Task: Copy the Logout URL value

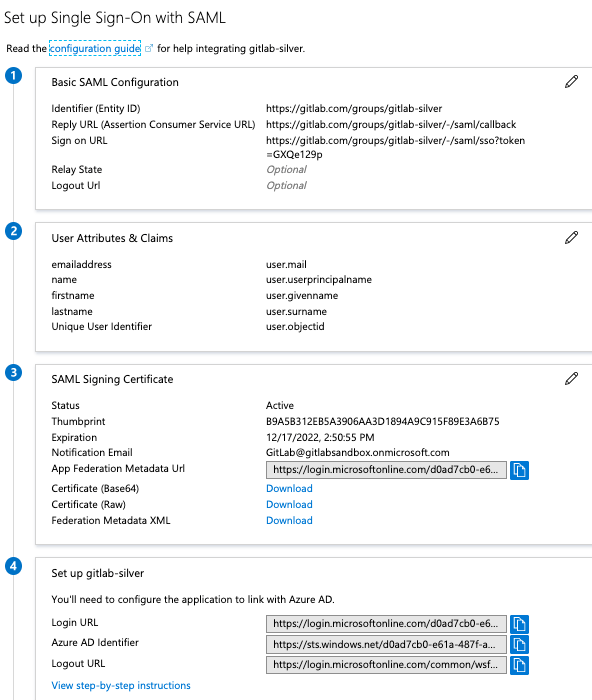Action: pyautogui.click(x=519, y=665)
